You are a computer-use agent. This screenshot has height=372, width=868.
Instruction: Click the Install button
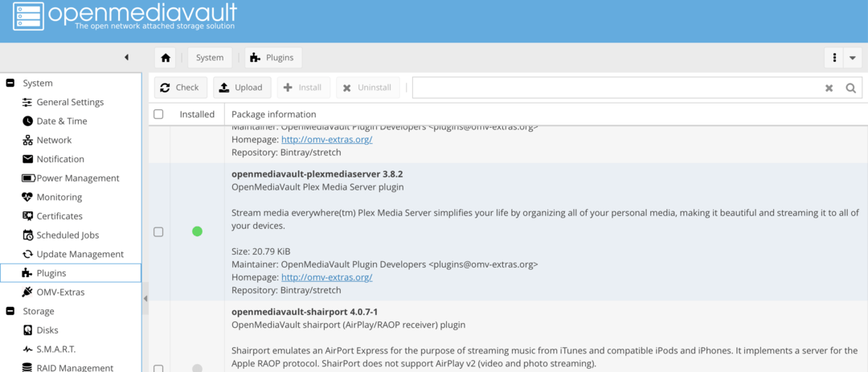[x=303, y=88]
